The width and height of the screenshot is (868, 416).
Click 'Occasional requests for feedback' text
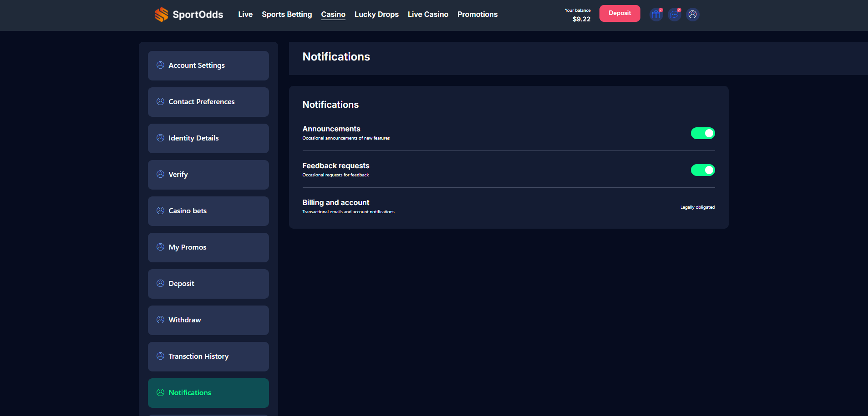[335, 175]
